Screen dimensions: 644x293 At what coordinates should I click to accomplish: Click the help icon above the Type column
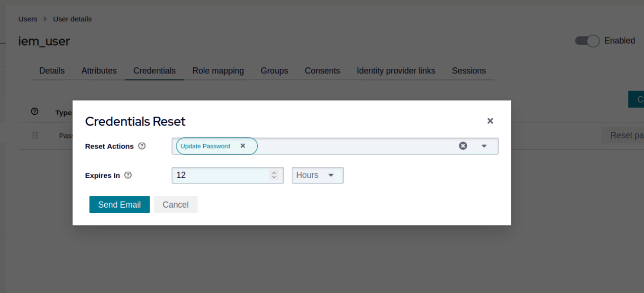coord(35,111)
